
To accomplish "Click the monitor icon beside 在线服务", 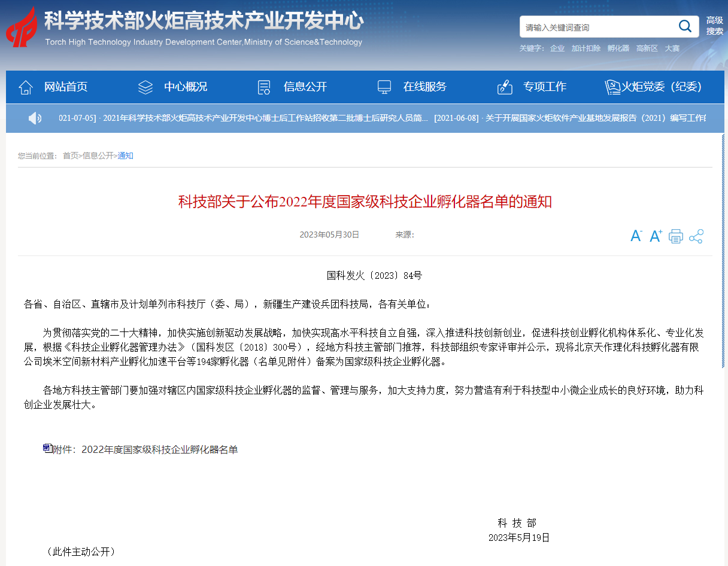I will tap(384, 87).
